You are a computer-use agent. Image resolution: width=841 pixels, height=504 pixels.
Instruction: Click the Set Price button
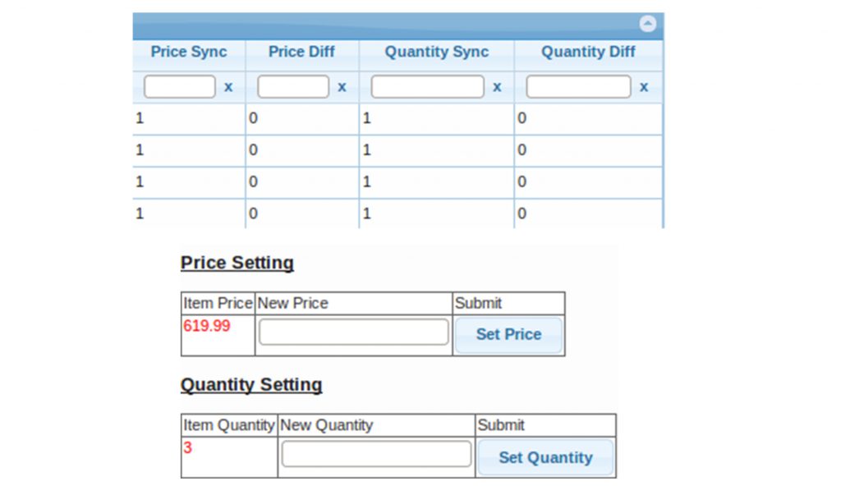point(508,335)
